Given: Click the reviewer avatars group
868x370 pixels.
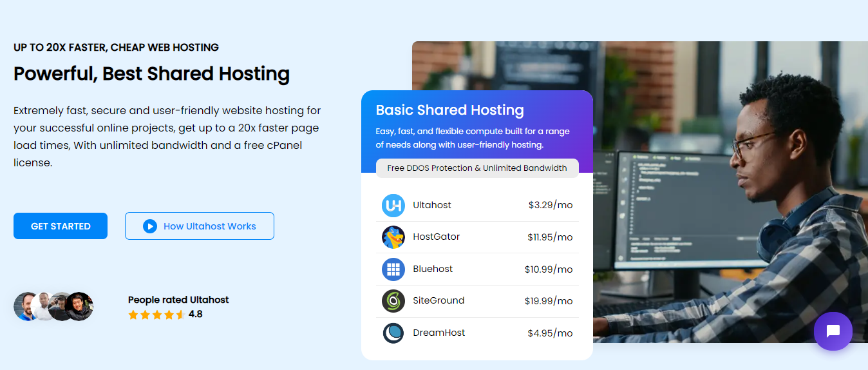Looking at the screenshot, I should coord(53,307).
